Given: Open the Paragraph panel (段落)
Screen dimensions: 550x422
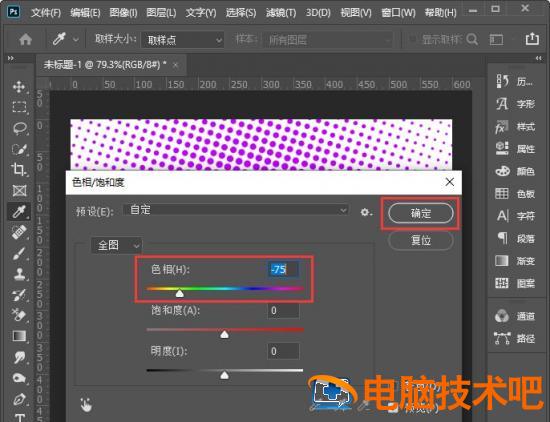Looking at the screenshot, I should point(515,239).
